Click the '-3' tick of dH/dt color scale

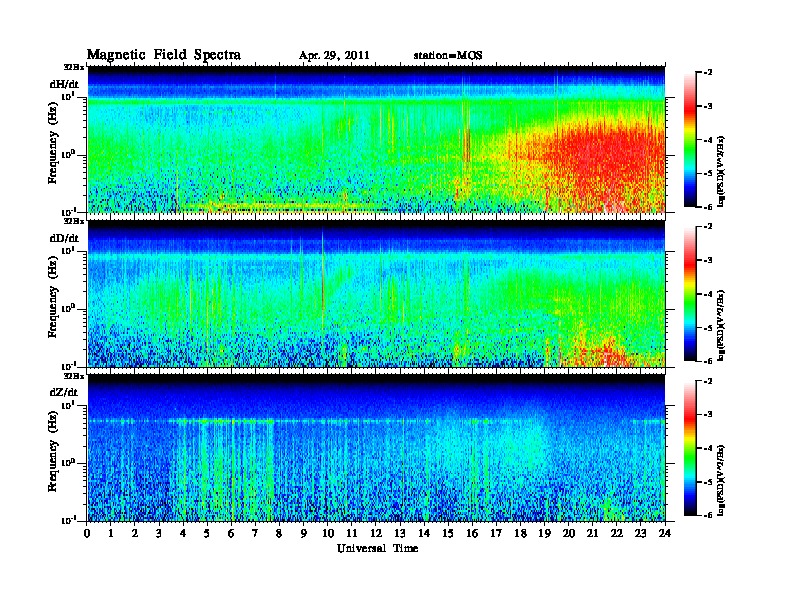pos(708,106)
